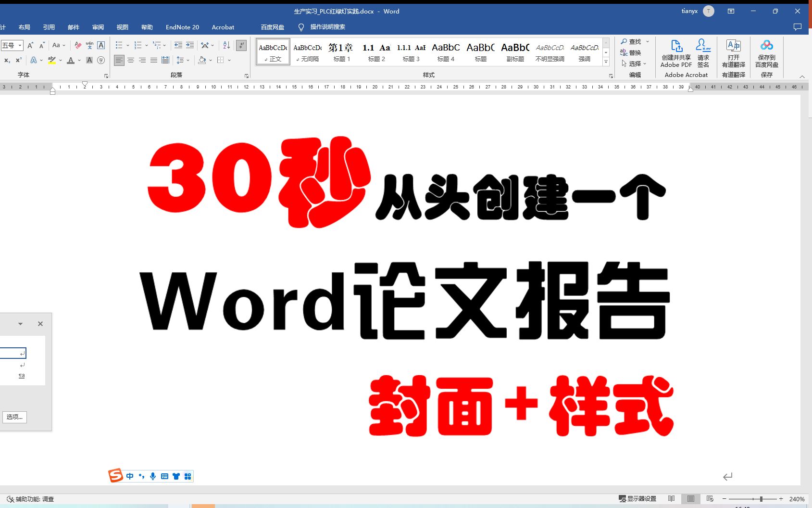Click the 请求签名 icon

[x=703, y=53]
